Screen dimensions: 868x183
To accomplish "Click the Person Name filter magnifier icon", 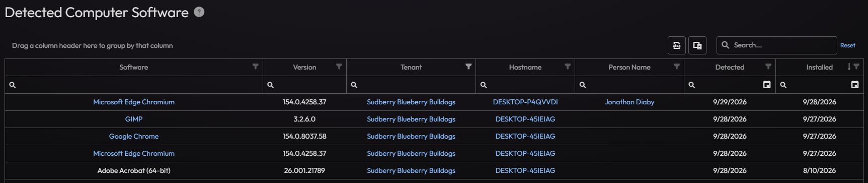I will coord(583,85).
